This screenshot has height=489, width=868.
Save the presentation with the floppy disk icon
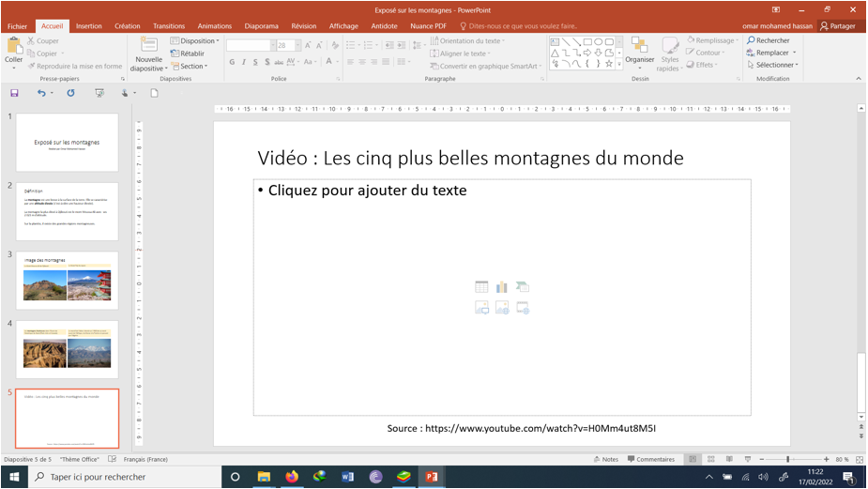coord(14,93)
